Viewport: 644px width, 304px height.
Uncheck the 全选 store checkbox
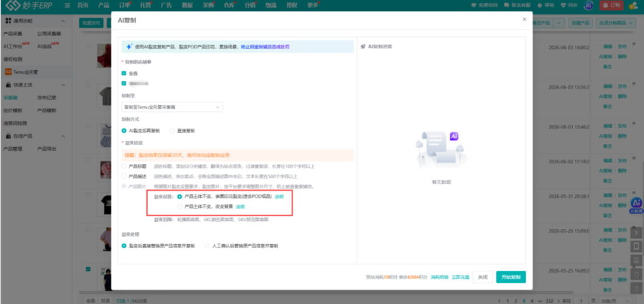124,73
